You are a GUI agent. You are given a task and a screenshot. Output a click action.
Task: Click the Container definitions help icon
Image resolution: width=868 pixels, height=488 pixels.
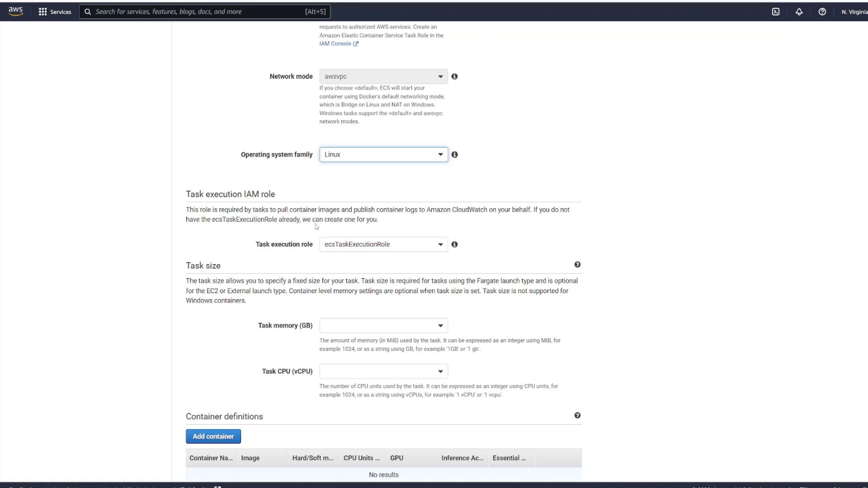click(x=577, y=416)
